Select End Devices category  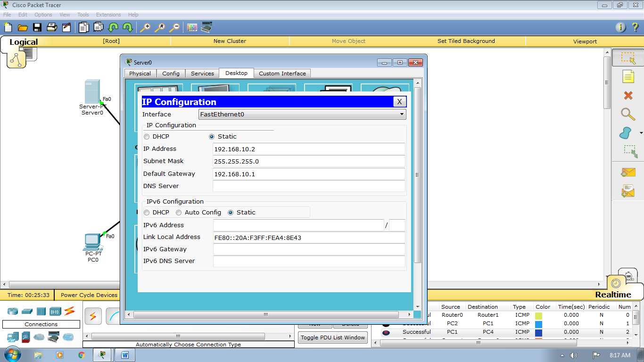[x=13, y=337]
